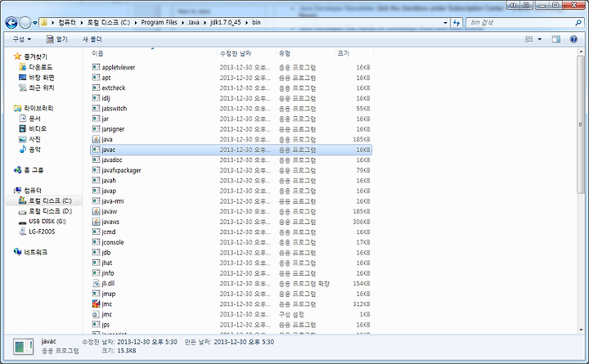This screenshot has height=364, width=589.
Task: Click the javafxpackager file icon
Action: [97, 170]
